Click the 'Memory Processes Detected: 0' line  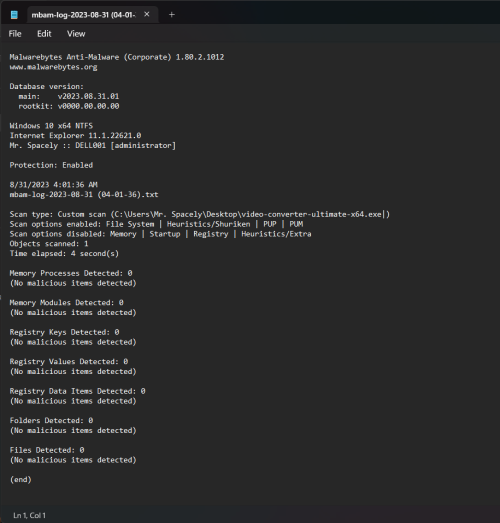71,273
